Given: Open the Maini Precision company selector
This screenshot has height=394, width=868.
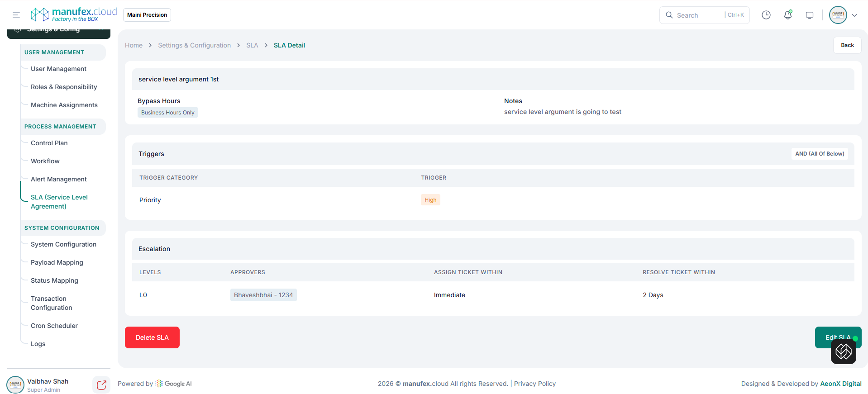Looking at the screenshot, I should [147, 15].
